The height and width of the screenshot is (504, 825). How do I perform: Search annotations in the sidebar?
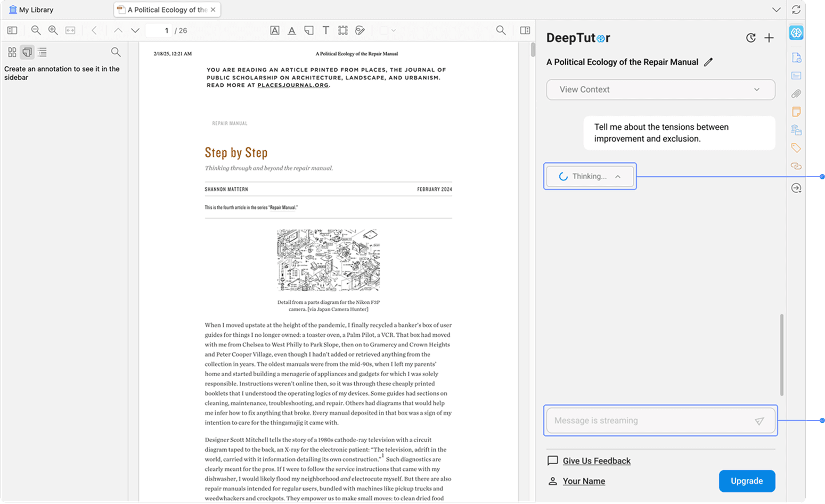116,52
